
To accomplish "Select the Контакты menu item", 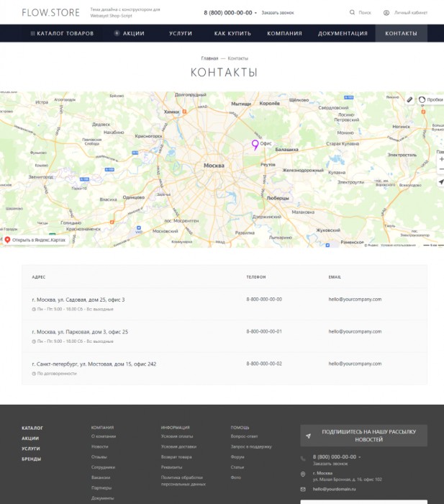I will pyautogui.click(x=402, y=33).
